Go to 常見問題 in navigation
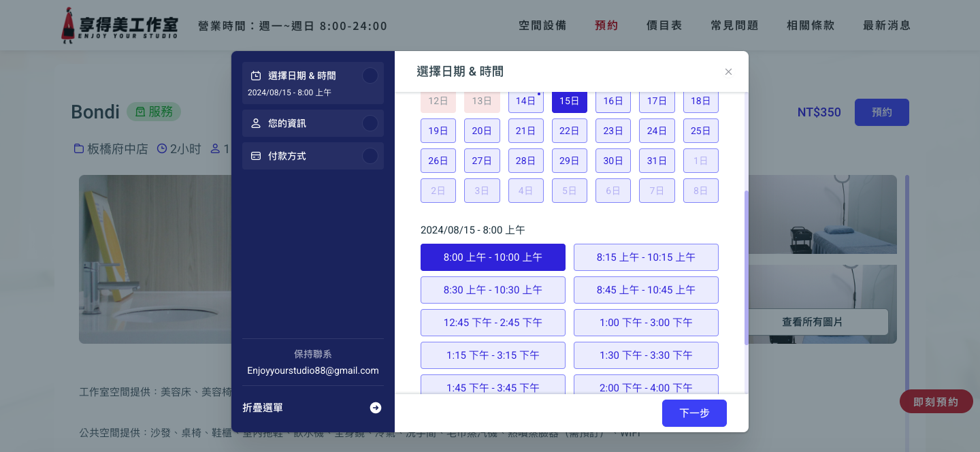The width and height of the screenshot is (980, 452). pos(734,26)
